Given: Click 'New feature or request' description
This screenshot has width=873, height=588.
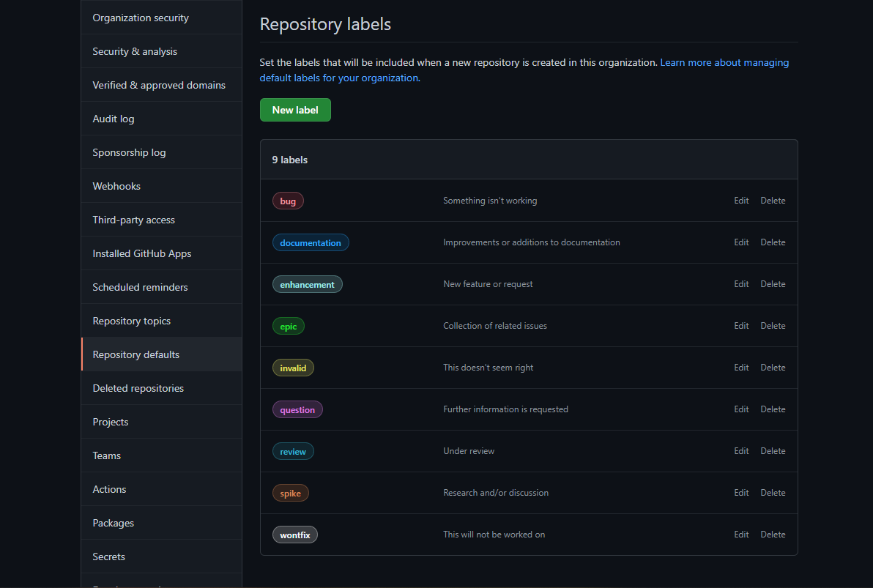Looking at the screenshot, I should pyautogui.click(x=488, y=284).
